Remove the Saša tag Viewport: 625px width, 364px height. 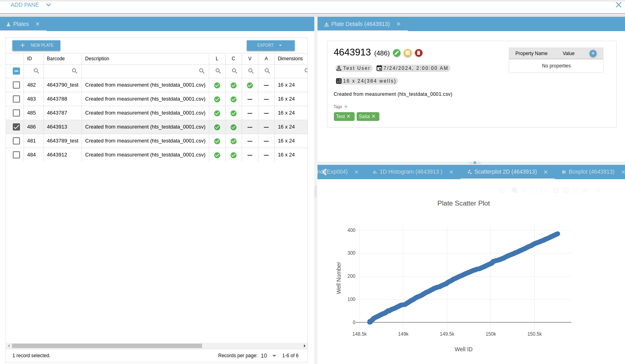(x=374, y=117)
